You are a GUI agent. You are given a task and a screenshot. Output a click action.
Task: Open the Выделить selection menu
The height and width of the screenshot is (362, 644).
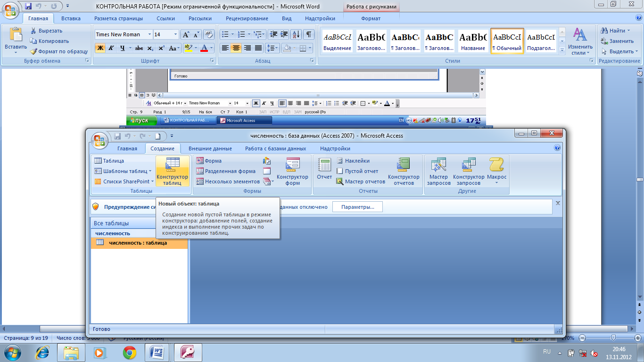(620, 51)
